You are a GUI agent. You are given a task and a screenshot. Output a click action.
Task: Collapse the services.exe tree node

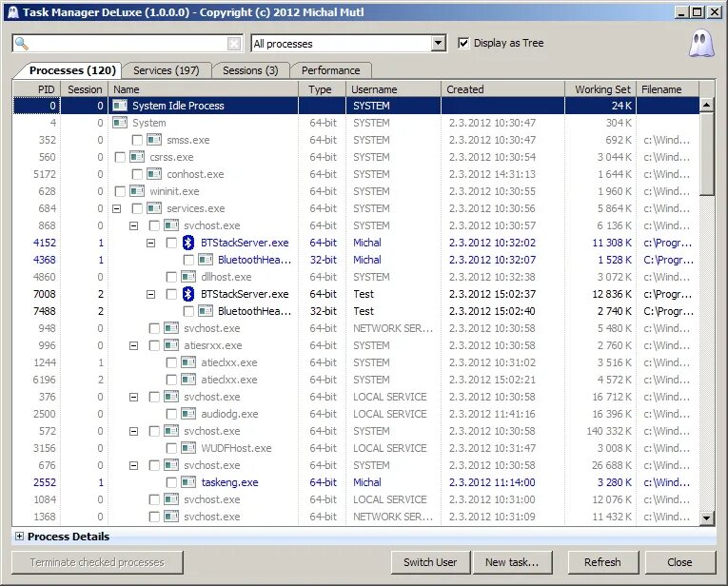click(x=116, y=208)
